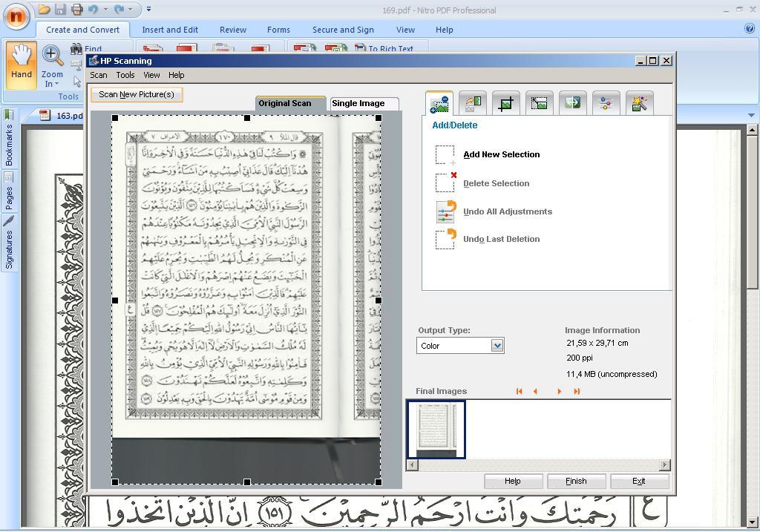Go to next final image

560,392
